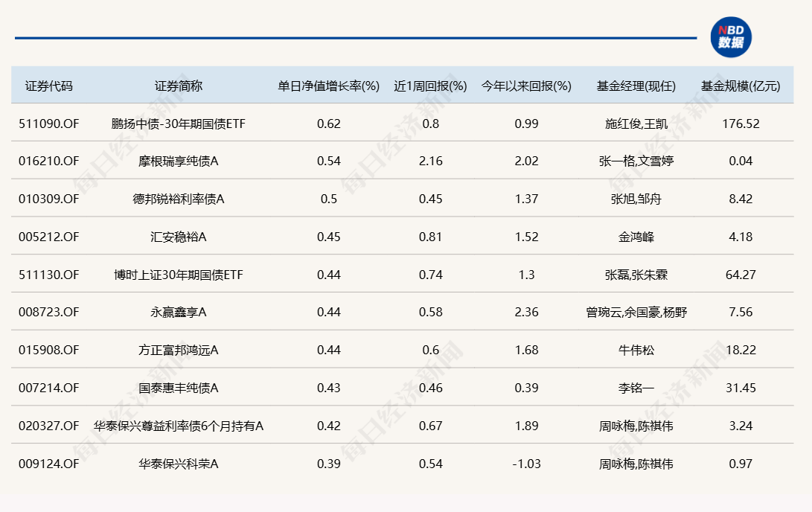Select fund size value 31.45

[741, 388]
